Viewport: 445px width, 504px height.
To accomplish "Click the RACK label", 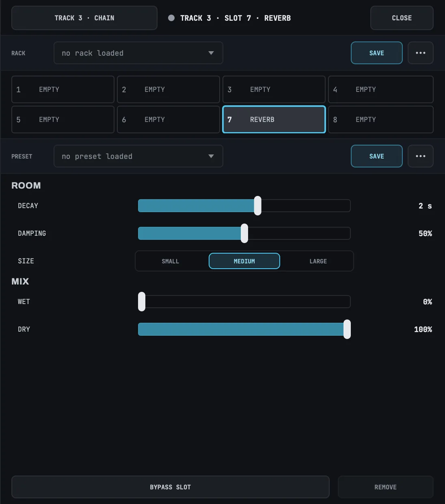I will point(18,53).
